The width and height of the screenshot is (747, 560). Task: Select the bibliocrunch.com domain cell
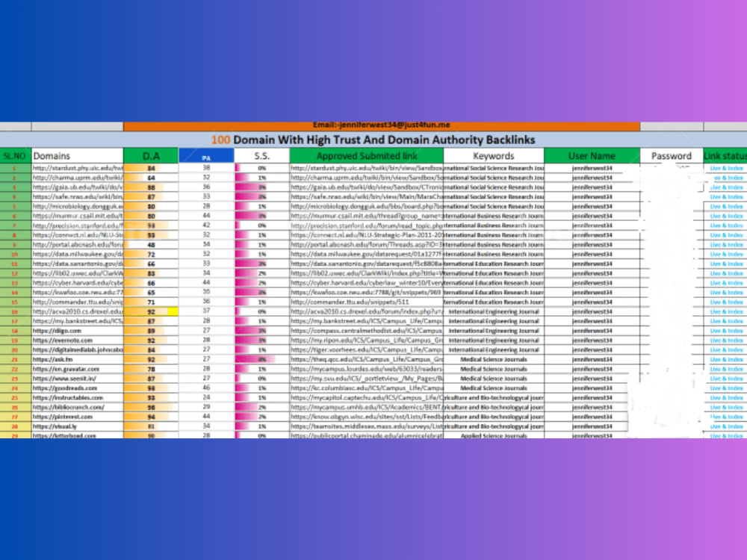pos(77,407)
